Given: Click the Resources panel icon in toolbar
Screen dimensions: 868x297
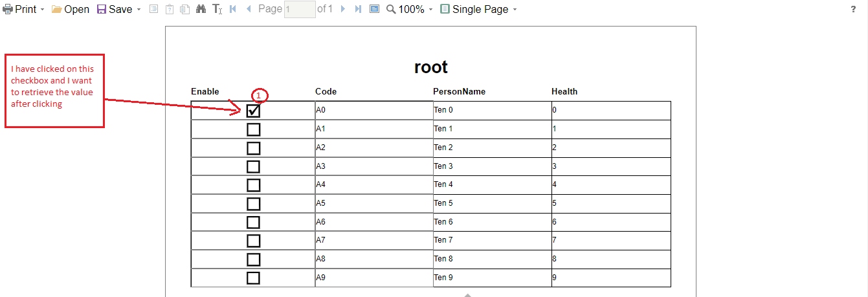Looking at the screenshot, I should (x=185, y=9).
